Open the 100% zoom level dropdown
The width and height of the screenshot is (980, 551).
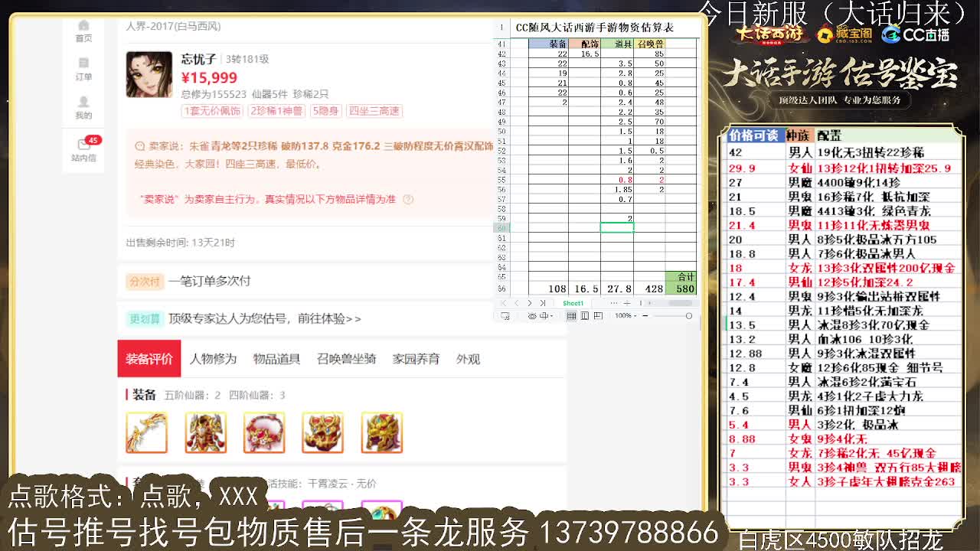tap(625, 316)
